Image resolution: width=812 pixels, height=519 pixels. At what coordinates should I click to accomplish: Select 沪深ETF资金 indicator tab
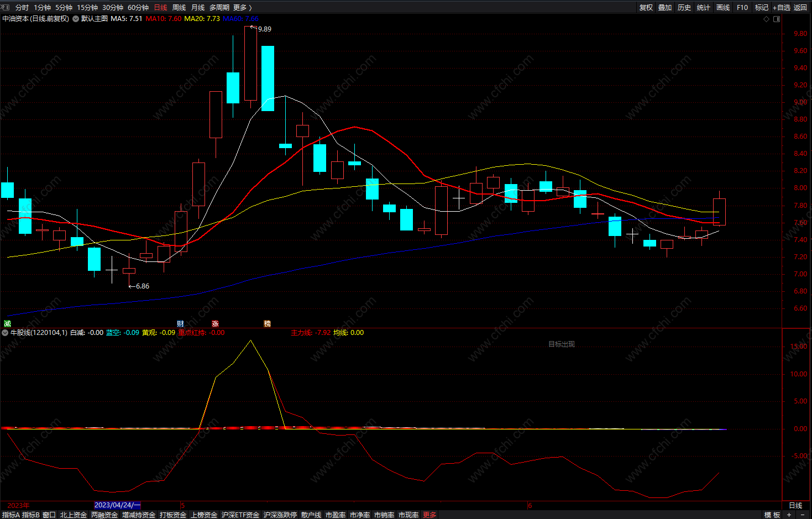coord(240,515)
